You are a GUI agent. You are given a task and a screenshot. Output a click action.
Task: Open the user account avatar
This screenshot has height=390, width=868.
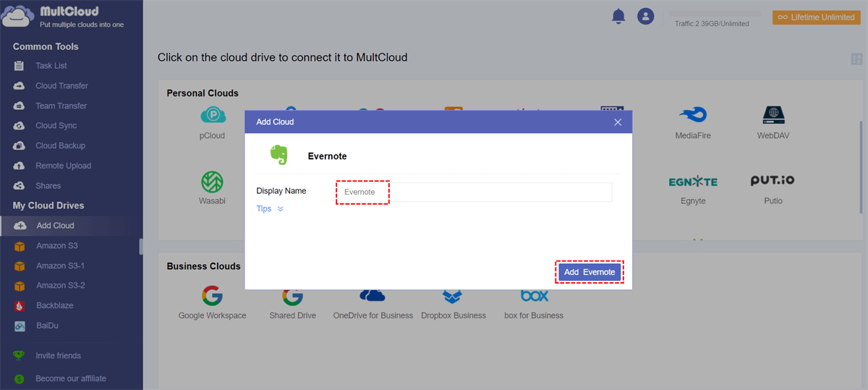click(645, 16)
